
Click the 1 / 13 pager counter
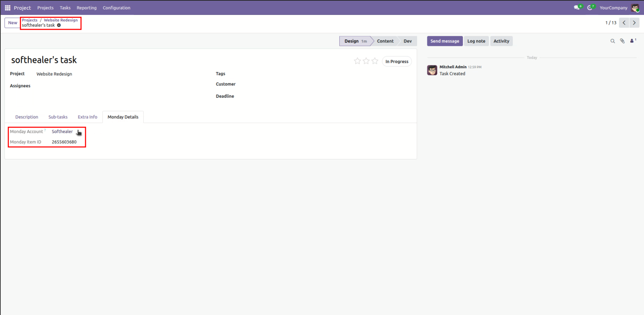(611, 23)
